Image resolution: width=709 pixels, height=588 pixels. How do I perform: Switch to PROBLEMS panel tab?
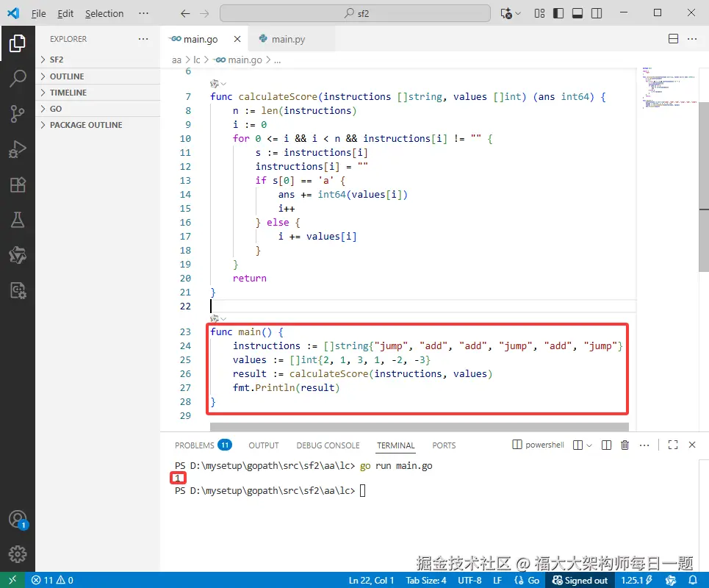(x=203, y=445)
